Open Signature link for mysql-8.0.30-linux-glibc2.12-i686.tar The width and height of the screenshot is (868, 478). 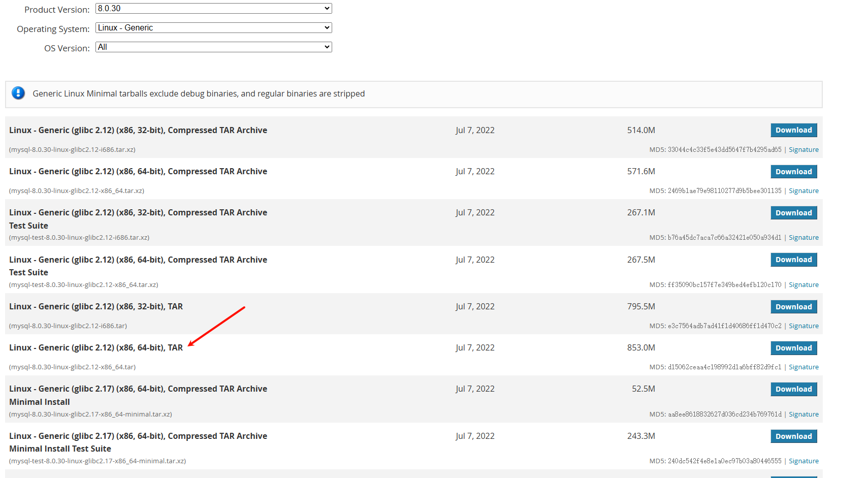pos(803,326)
